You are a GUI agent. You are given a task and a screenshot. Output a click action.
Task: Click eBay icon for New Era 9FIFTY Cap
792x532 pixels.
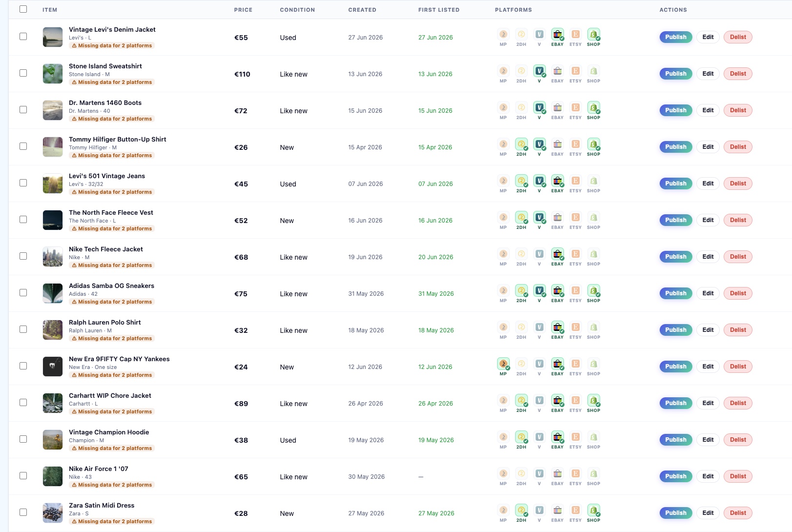(557, 364)
